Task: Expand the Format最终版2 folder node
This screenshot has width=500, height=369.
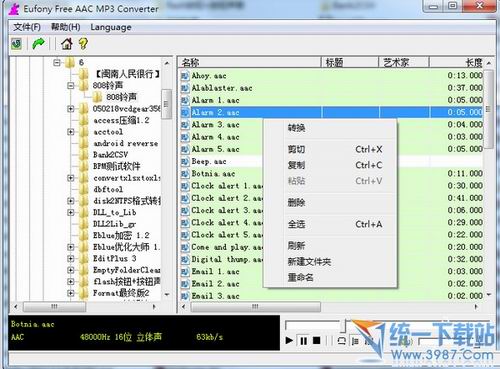Action: click(71, 293)
